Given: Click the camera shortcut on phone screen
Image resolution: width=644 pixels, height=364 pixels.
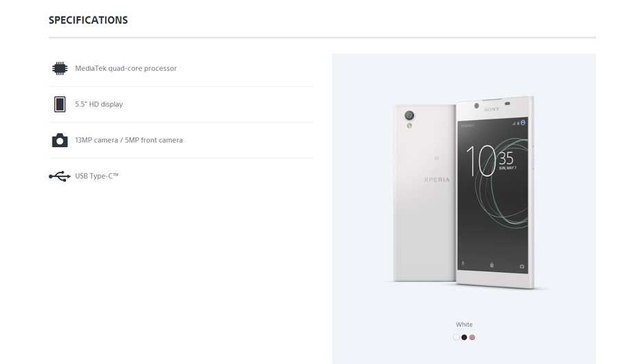Looking at the screenshot, I should (x=522, y=266).
